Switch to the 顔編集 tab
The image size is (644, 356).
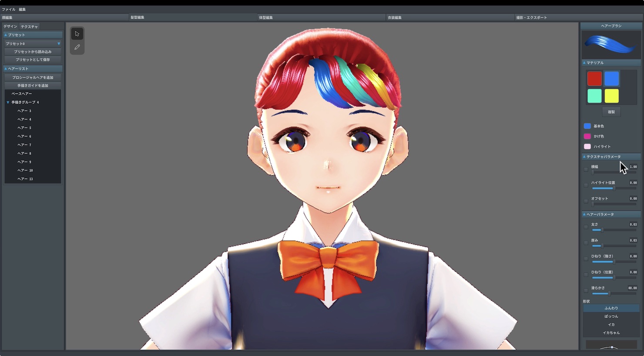pyautogui.click(x=65, y=17)
